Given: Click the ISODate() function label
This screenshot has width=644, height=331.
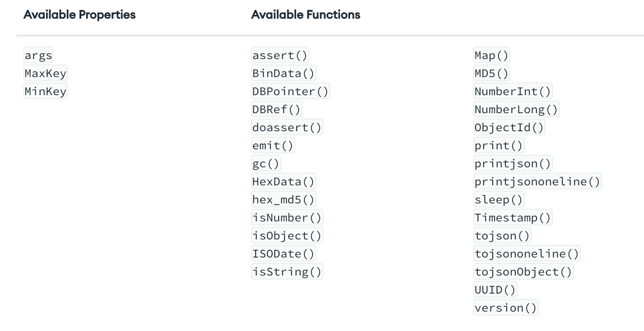Looking at the screenshot, I should 284,254.
